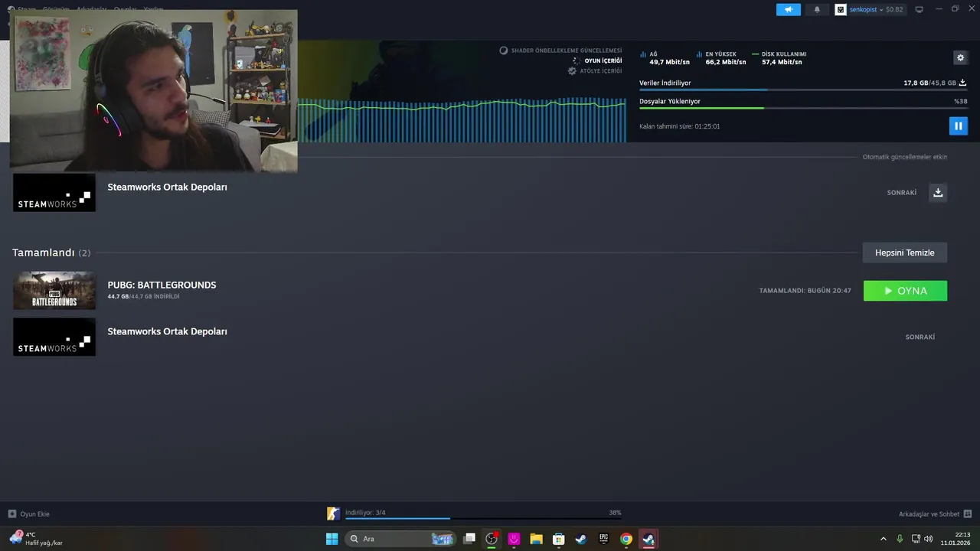
Task: Open Task View in the taskbar
Action: coord(469,539)
